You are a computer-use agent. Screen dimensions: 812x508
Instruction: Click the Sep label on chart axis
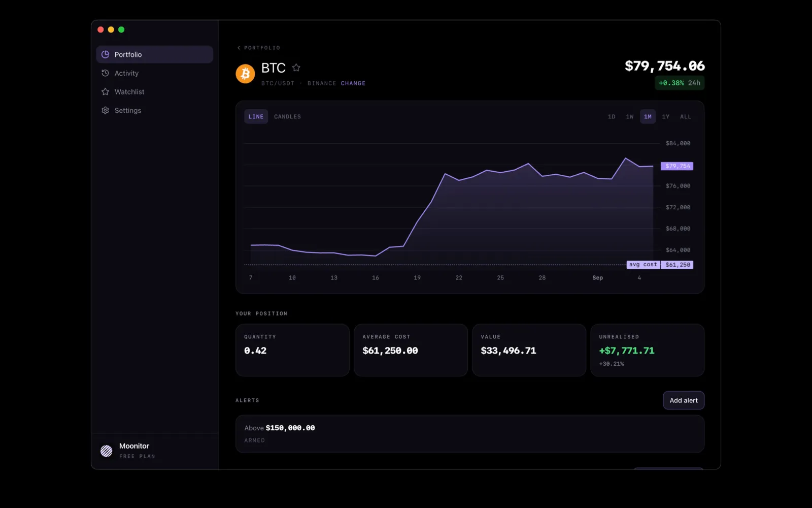pos(598,278)
